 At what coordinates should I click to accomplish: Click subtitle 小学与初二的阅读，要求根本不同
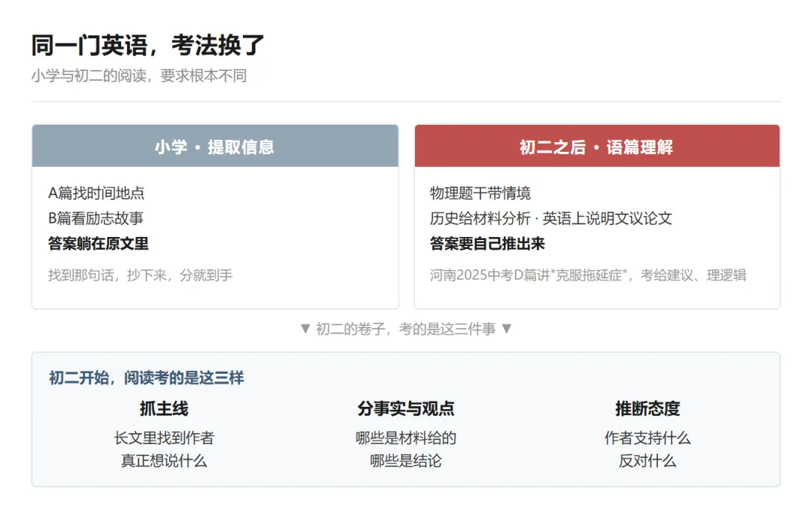click(x=139, y=76)
